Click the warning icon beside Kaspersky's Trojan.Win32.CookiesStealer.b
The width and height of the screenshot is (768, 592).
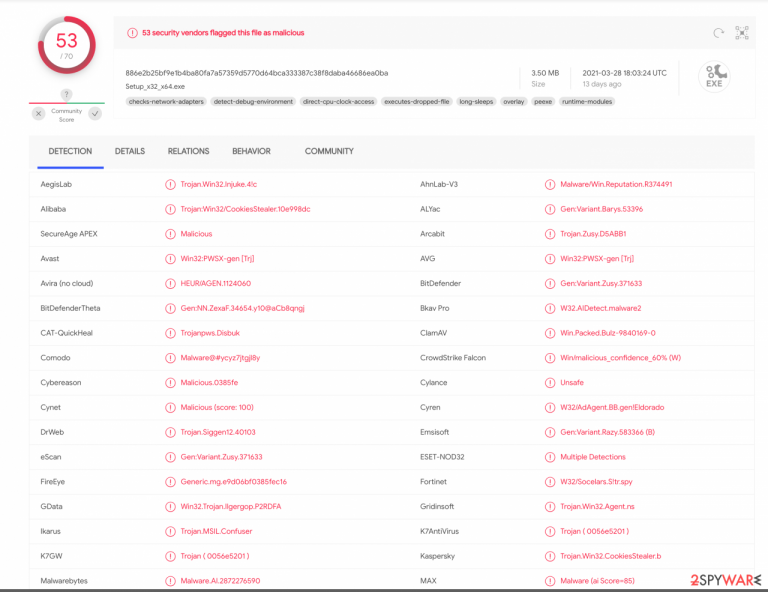pyautogui.click(x=550, y=556)
